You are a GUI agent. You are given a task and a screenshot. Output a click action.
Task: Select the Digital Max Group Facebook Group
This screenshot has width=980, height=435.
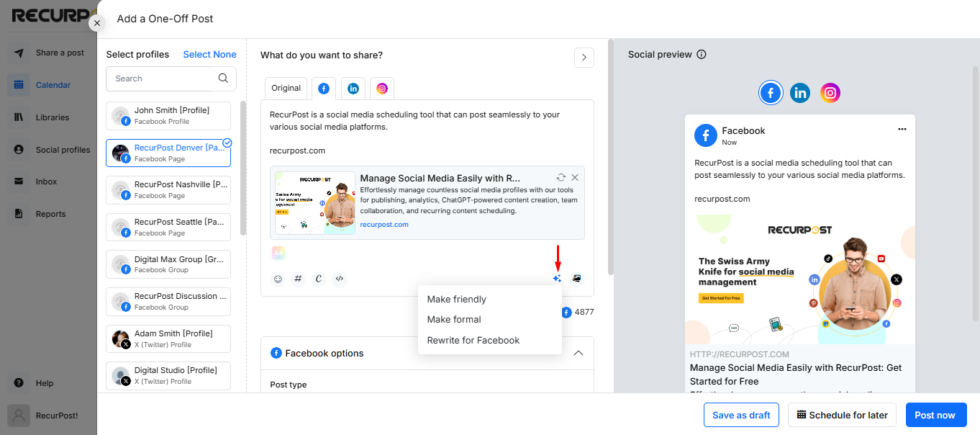coord(168,264)
